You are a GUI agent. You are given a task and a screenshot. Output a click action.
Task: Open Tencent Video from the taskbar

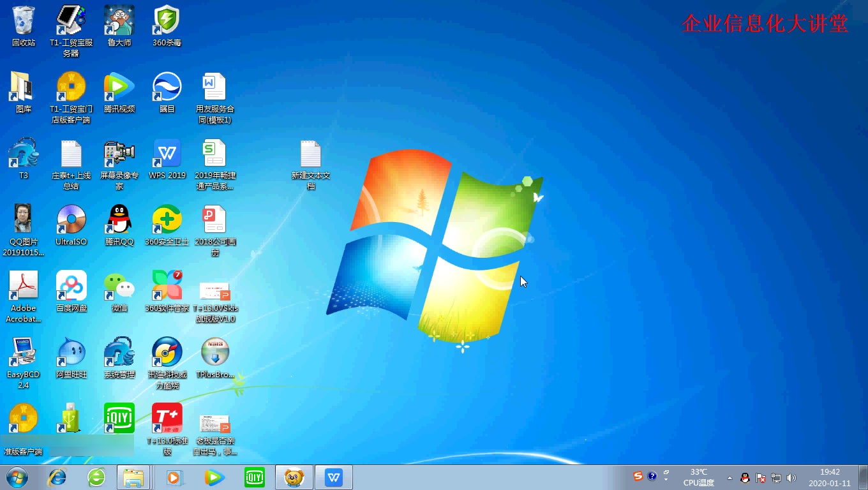tap(214, 477)
